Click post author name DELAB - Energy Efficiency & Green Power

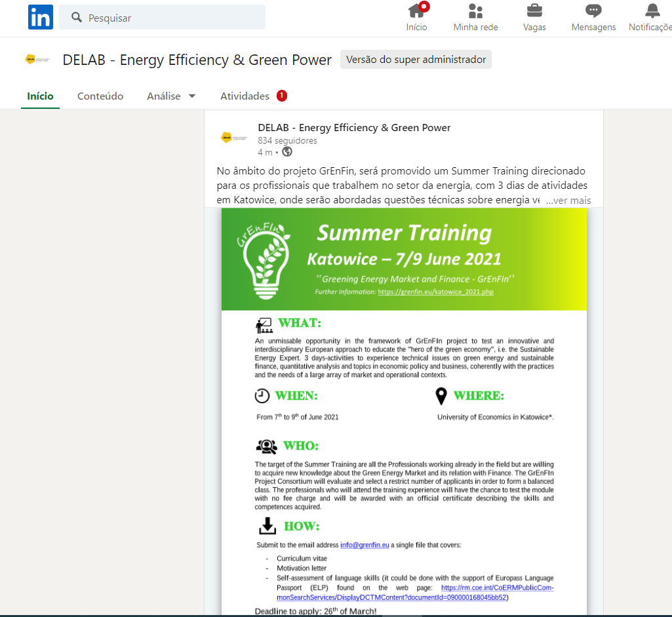(x=354, y=128)
